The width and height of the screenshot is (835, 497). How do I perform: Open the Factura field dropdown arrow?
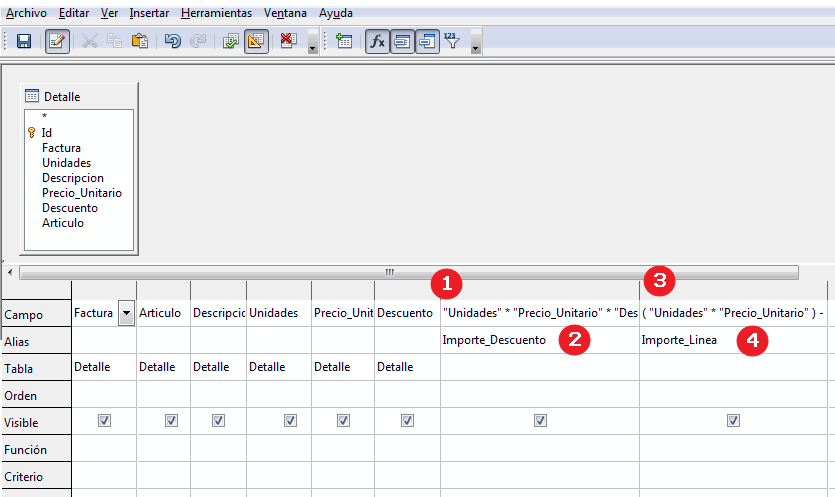point(126,313)
